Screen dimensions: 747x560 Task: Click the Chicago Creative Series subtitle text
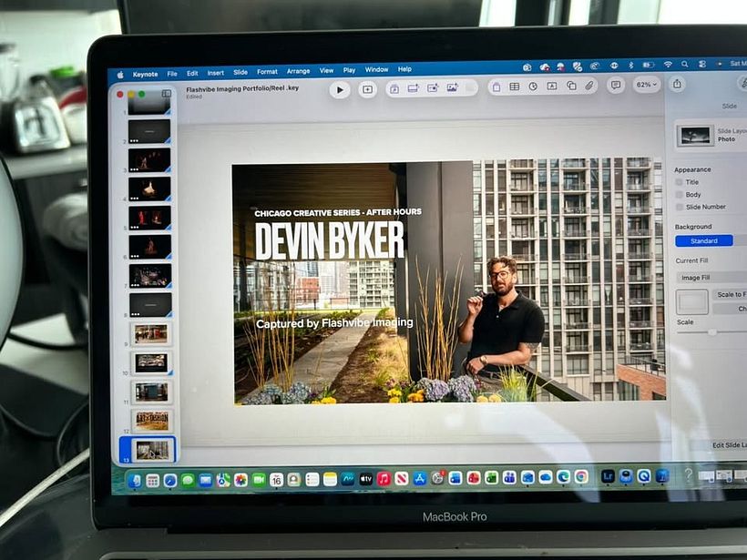(x=338, y=212)
